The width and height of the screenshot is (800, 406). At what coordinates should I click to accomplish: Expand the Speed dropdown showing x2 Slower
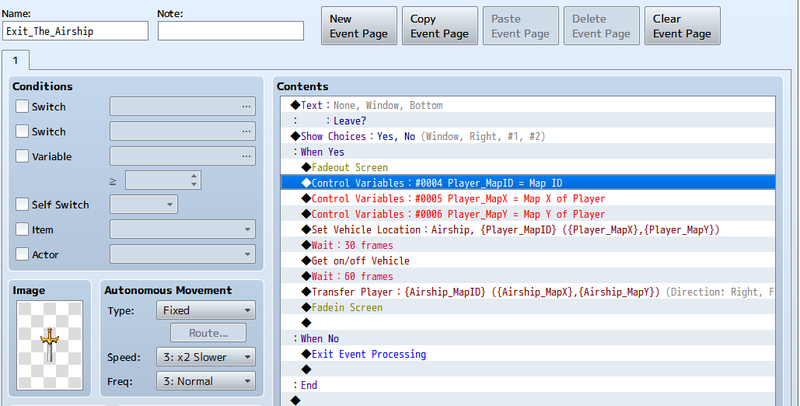(x=206, y=357)
